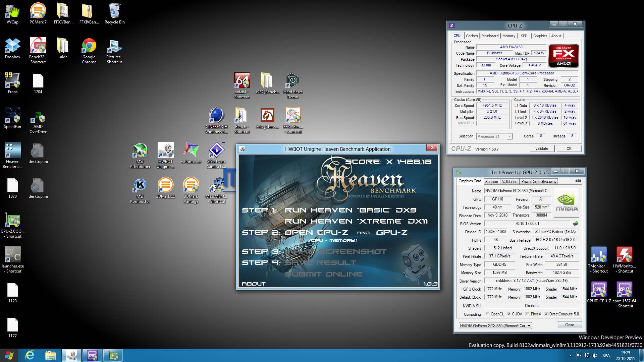This screenshot has width=644, height=362.
Task: Open the PowerColor Giveaway tab in GPU-Z
Action: pyautogui.click(x=539, y=182)
